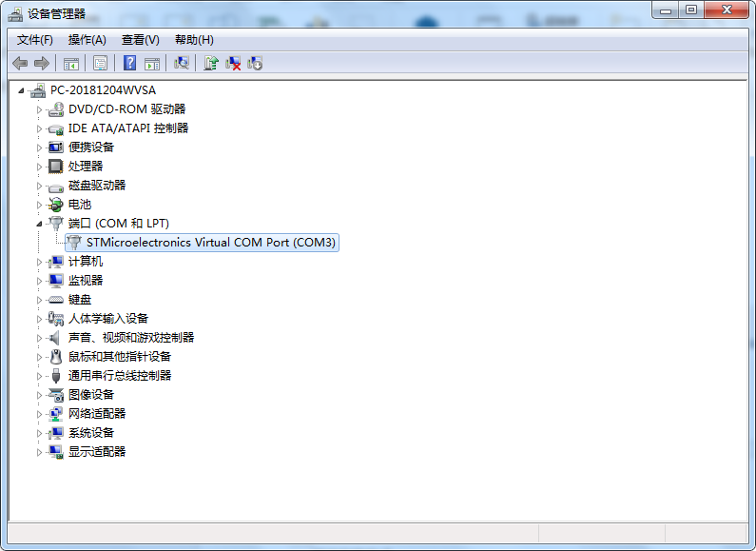
Task: Expand the 人体学输入设备 node
Action: [40, 319]
